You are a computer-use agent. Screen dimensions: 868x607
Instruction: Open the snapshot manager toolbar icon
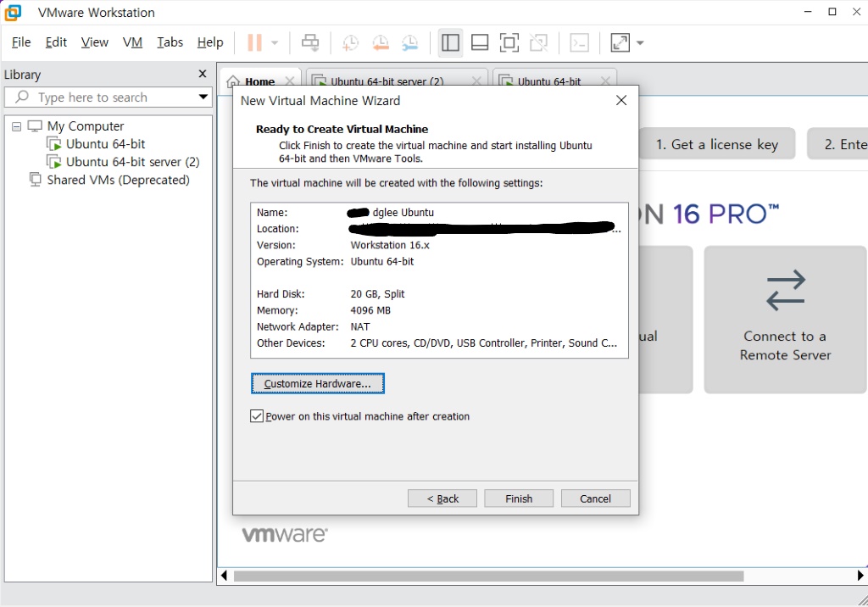(x=409, y=42)
